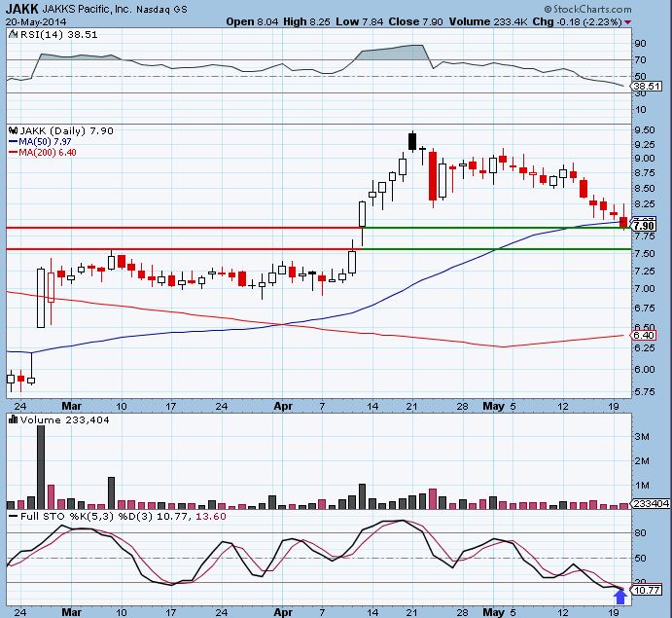Click the 6.75 price axis label
This screenshot has width=672, height=618.
pyautogui.click(x=644, y=308)
